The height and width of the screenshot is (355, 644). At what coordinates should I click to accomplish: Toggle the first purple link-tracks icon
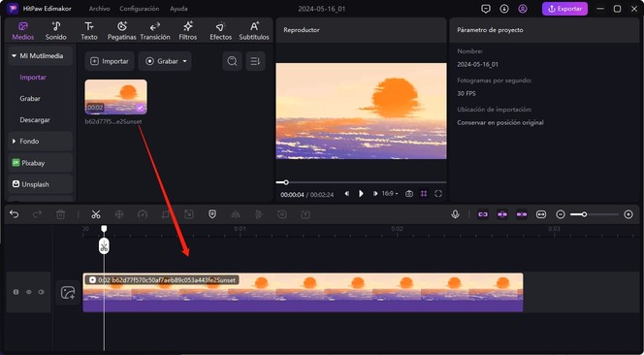click(483, 214)
